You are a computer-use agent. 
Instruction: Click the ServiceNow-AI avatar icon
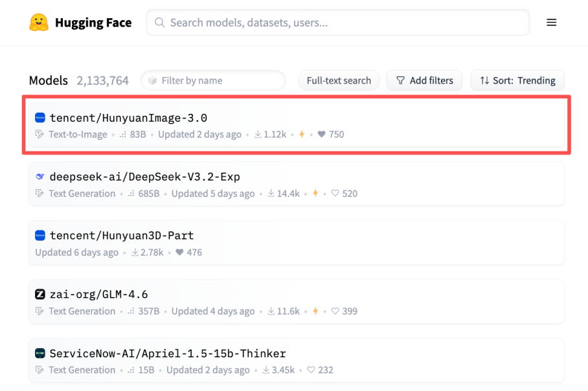tap(40, 353)
